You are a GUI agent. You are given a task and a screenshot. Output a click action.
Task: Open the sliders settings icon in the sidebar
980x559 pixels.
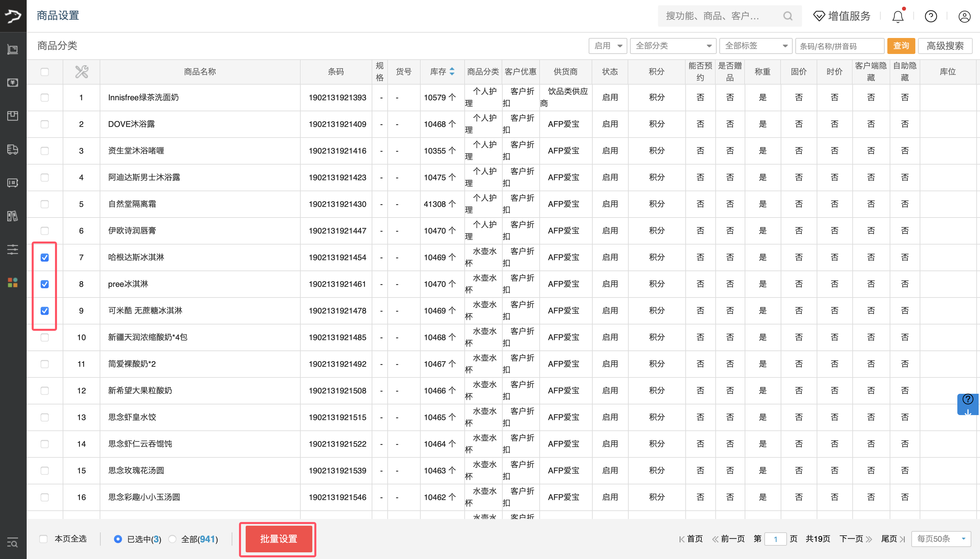(x=13, y=250)
